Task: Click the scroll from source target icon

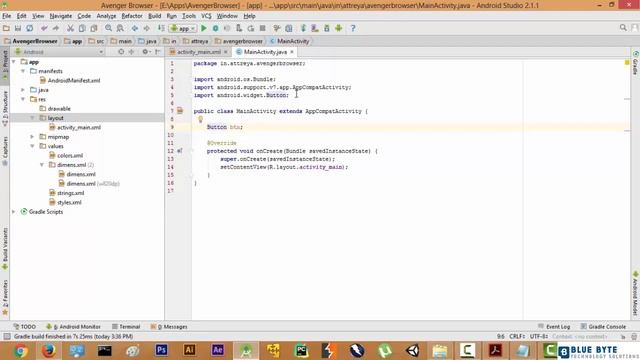Action: 121,52
